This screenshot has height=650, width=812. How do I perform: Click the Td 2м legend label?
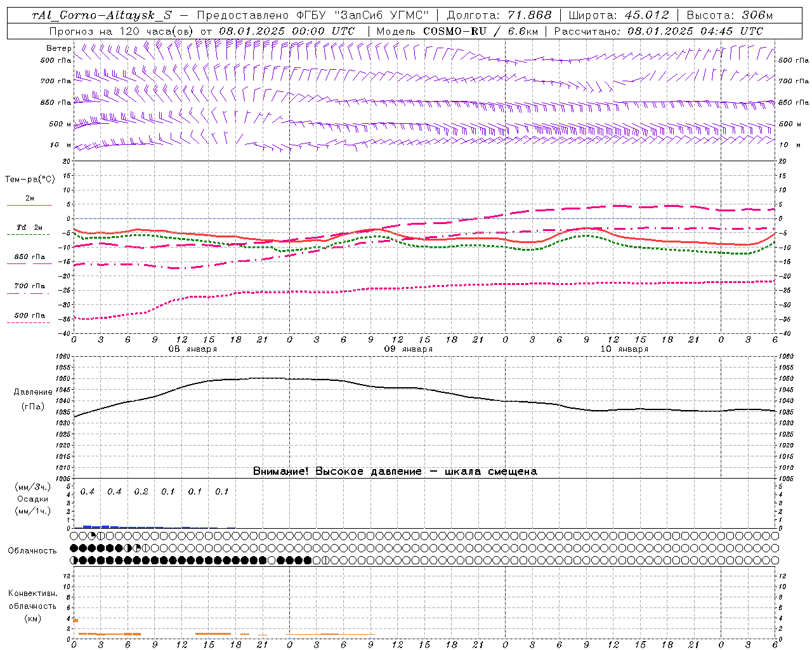click(30, 227)
